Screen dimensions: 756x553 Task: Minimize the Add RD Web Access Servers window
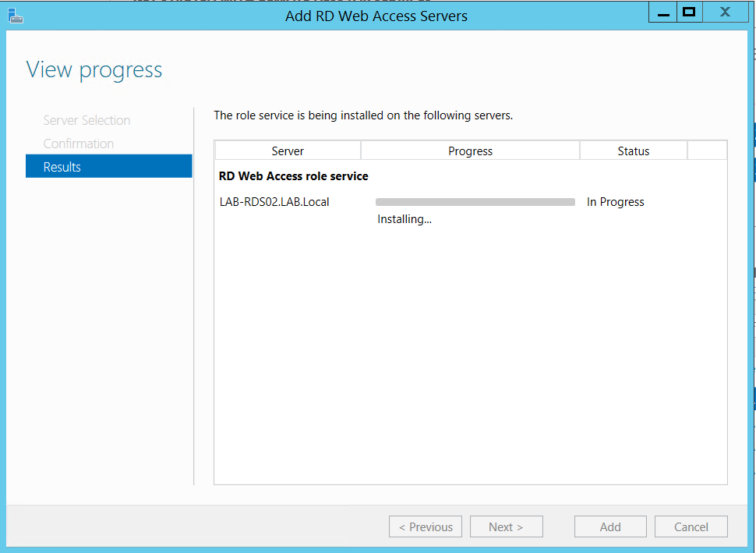[x=662, y=12]
